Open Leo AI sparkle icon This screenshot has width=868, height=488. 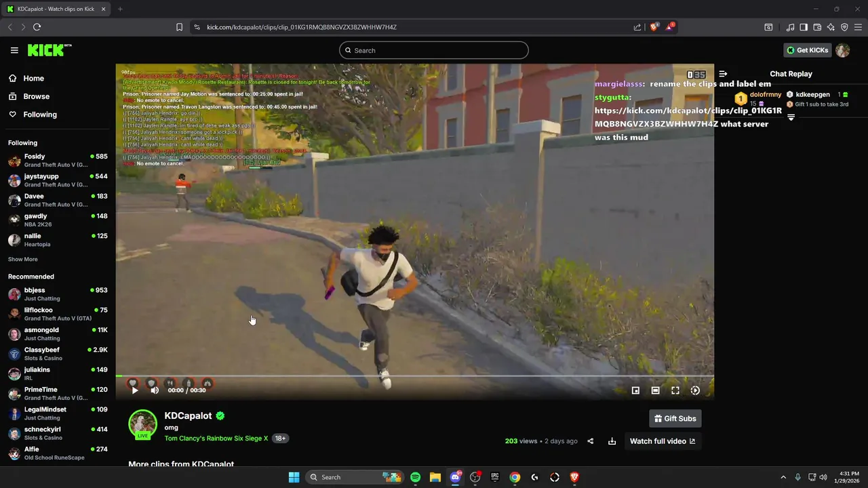831,27
